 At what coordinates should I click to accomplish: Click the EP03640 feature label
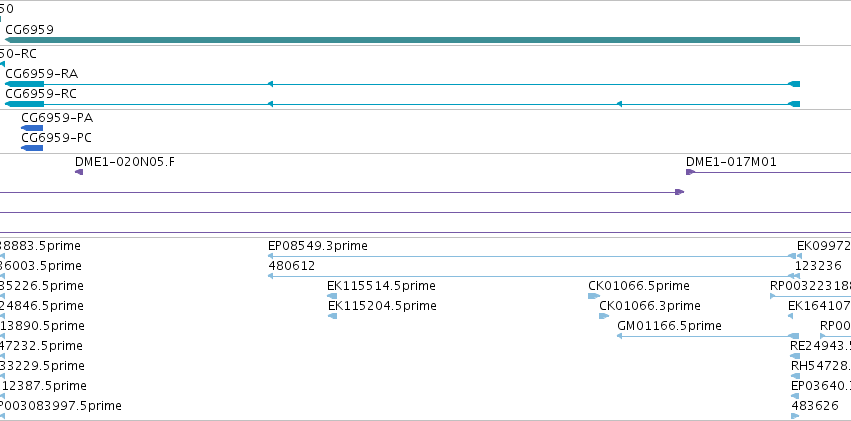pos(821,386)
